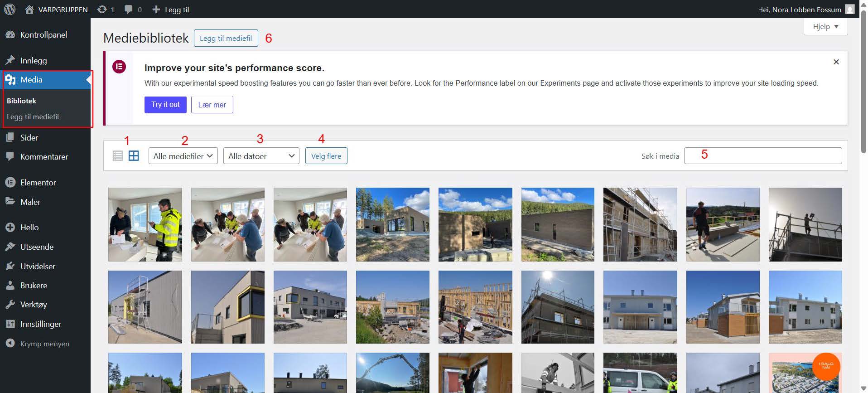Click the Sider pages icon
This screenshot has width=868, height=393.
10,137
